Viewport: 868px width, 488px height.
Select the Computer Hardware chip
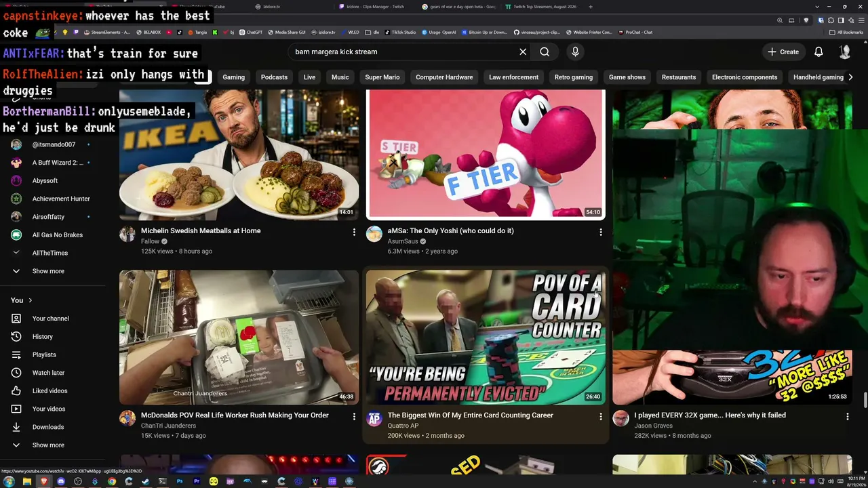tap(444, 77)
